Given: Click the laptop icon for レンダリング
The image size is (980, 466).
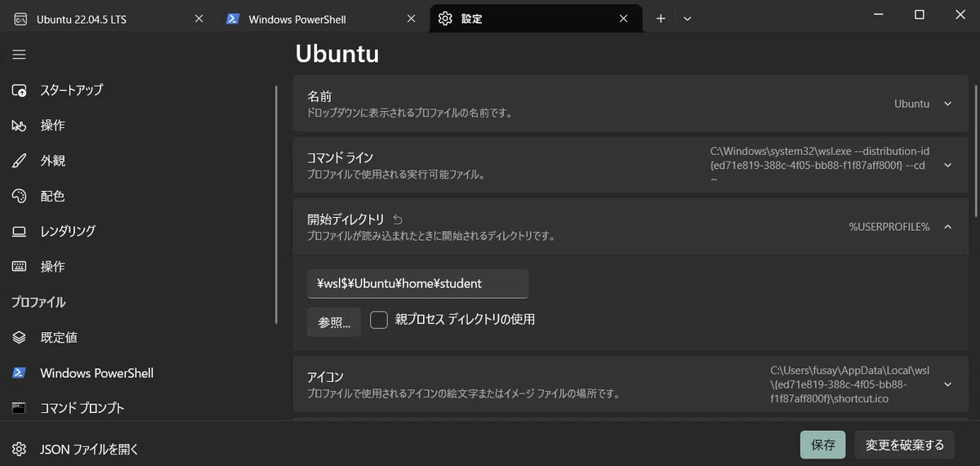Looking at the screenshot, I should [x=19, y=231].
